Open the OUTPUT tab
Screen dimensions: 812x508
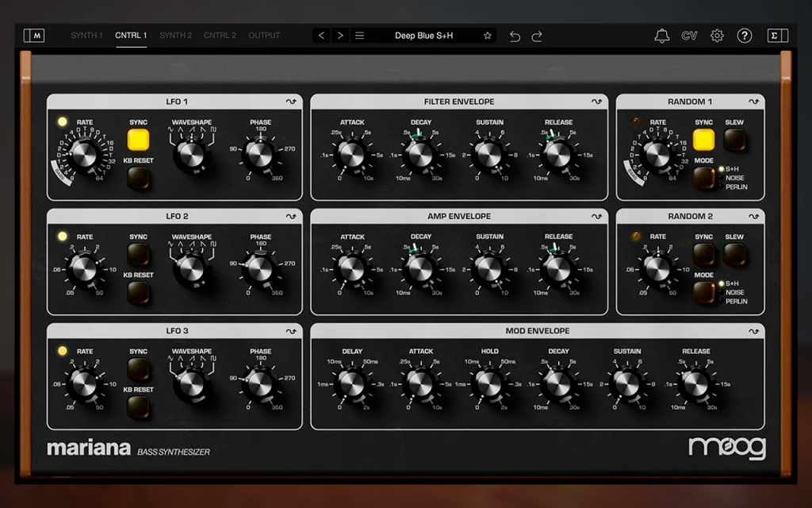tap(264, 35)
